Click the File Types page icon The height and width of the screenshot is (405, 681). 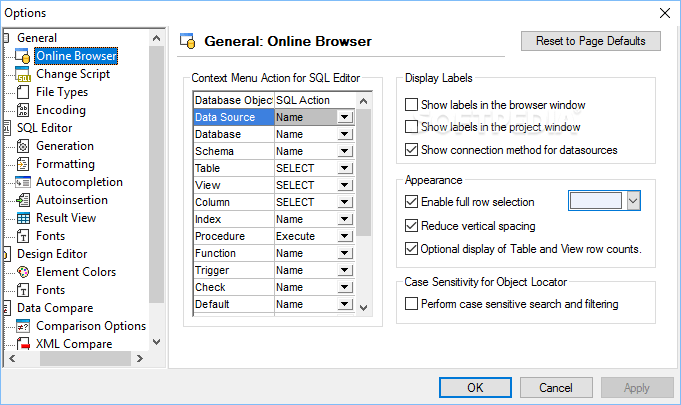click(x=23, y=92)
